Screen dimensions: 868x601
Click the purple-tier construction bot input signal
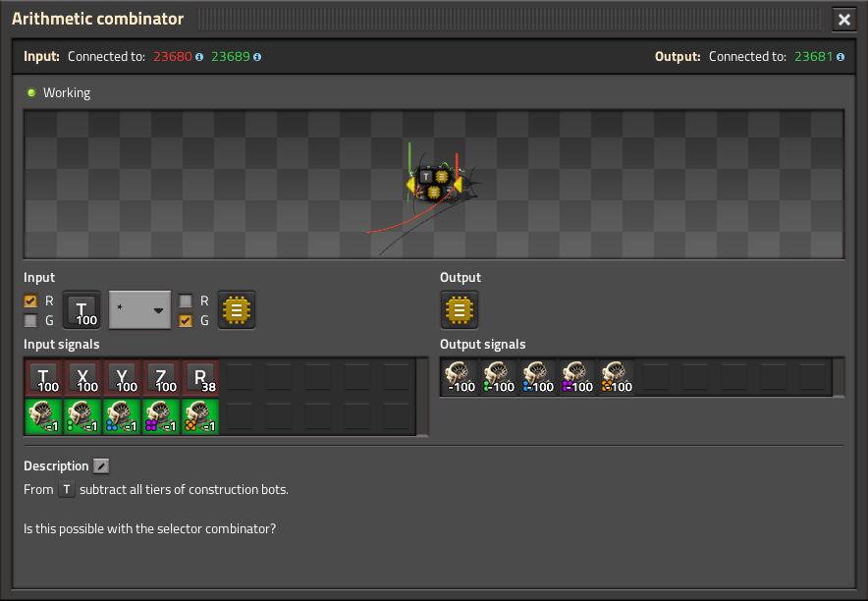[x=161, y=415]
